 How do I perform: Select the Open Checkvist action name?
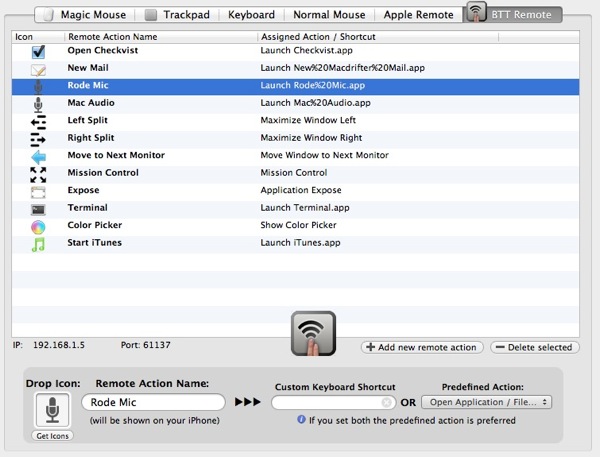click(103, 51)
